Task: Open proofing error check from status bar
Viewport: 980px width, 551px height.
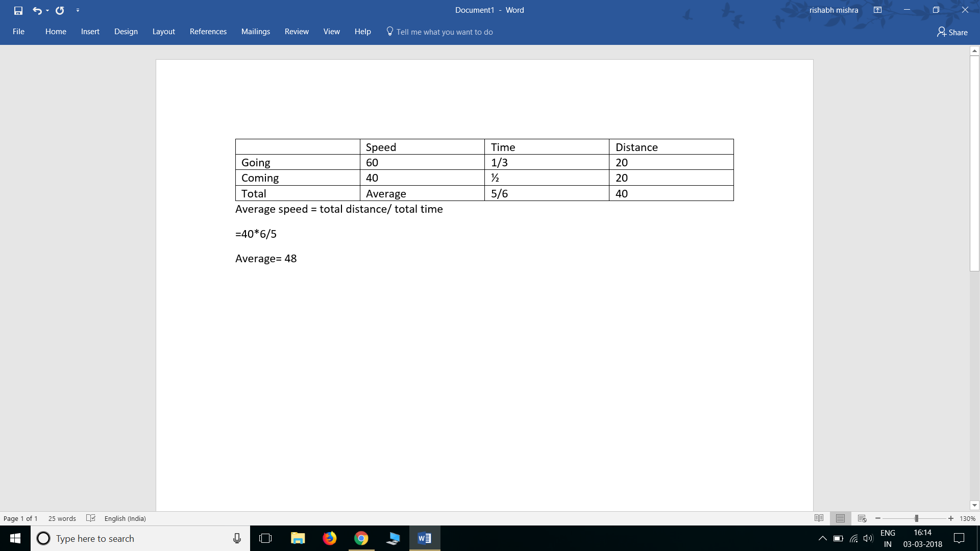Action: 90,518
